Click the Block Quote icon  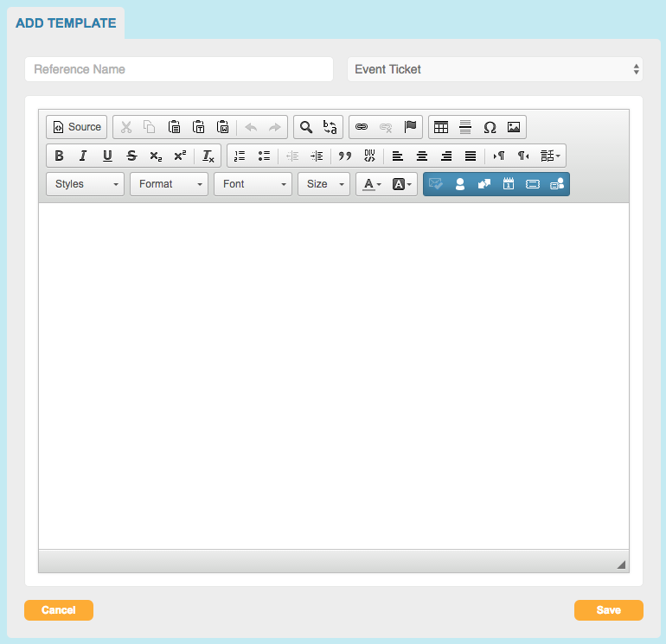click(x=345, y=156)
